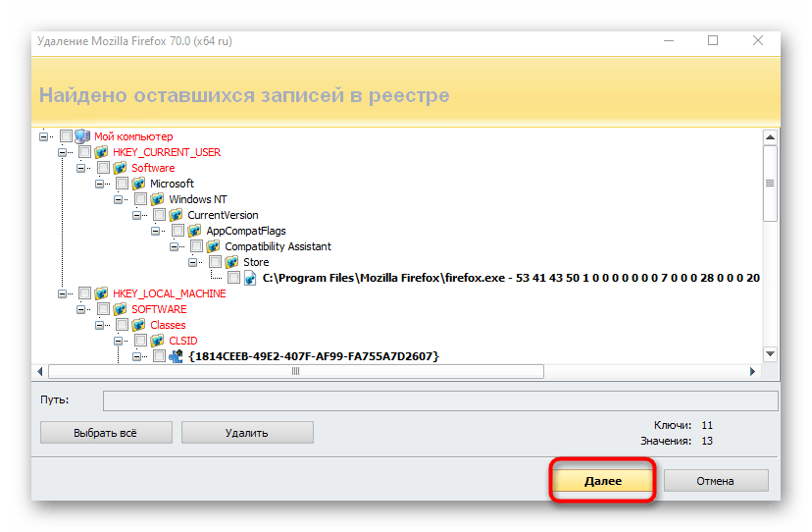Click the folder icon beside CurrentVersion
812x532 pixels.
click(177, 215)
